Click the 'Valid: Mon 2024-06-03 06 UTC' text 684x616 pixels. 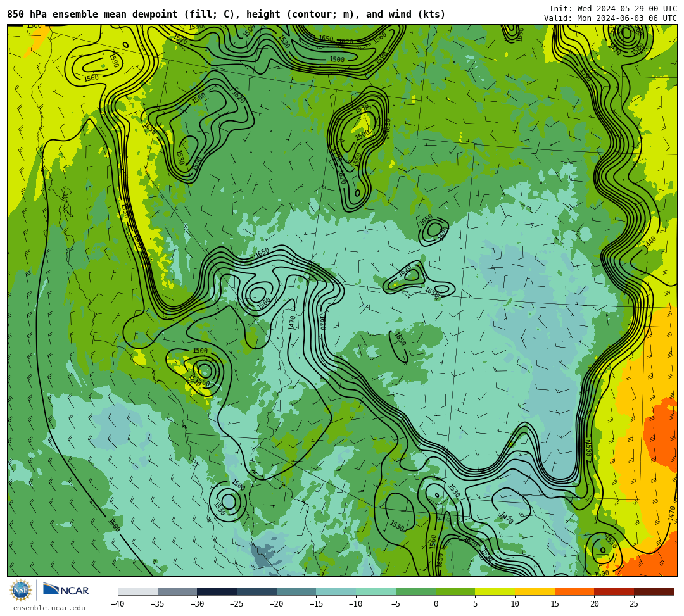tap(611, 18)
